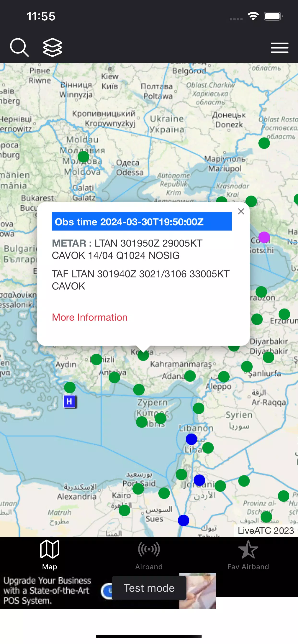Select the green marker in Moldova
This screenshot has height=644, width=298.
click(83, 157)
